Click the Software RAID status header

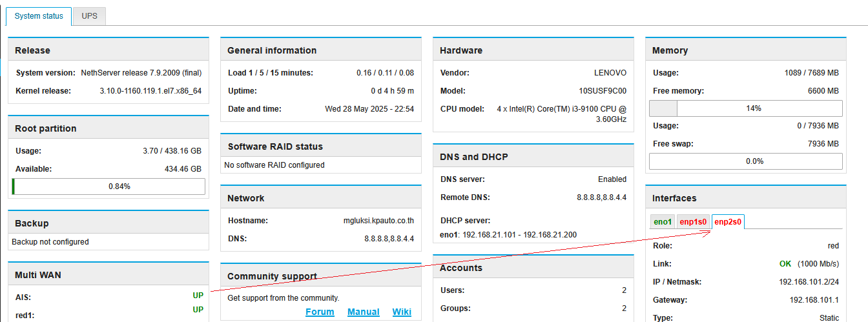(x=321, y=146)
